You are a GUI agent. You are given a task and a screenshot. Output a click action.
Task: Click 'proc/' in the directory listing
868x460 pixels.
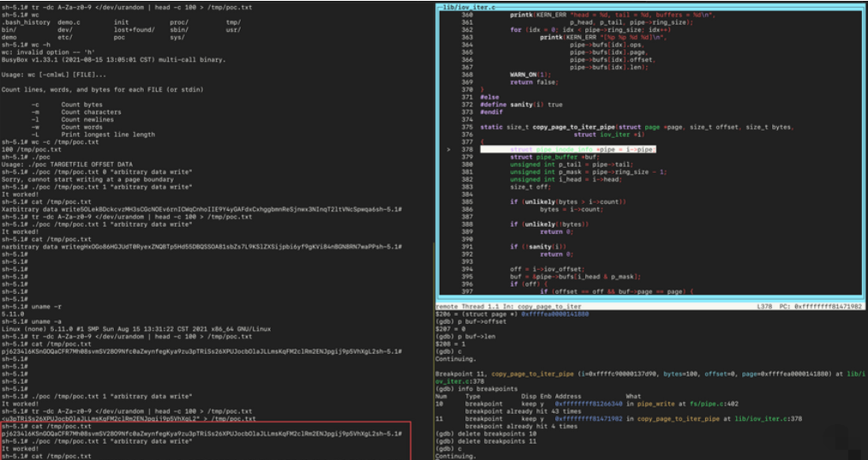pyautogui.click(x=179, y=22)
